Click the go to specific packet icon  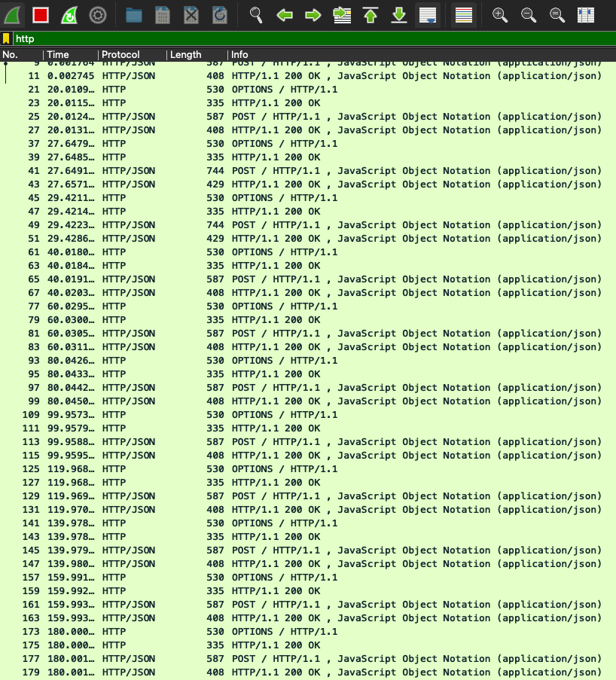342,14
